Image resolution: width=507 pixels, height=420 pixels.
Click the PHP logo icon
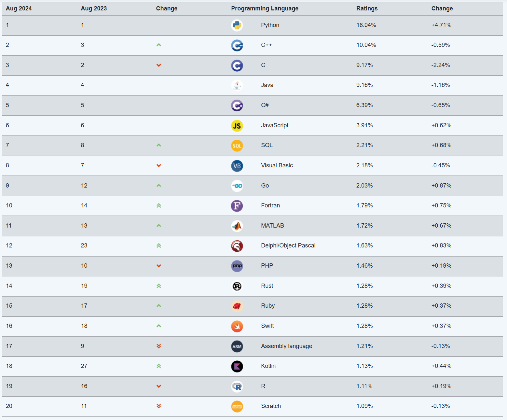237,266
